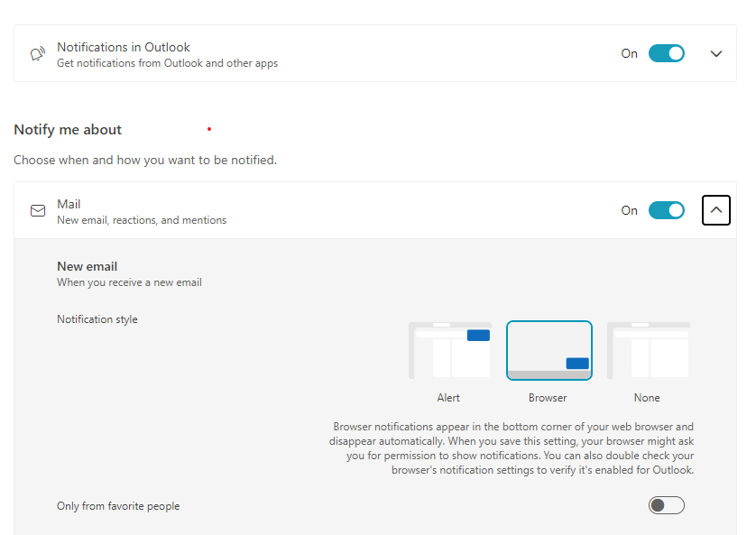The image size is (756, 535).
Task: Click 'Only from favorite people' label
Action: 118,506
